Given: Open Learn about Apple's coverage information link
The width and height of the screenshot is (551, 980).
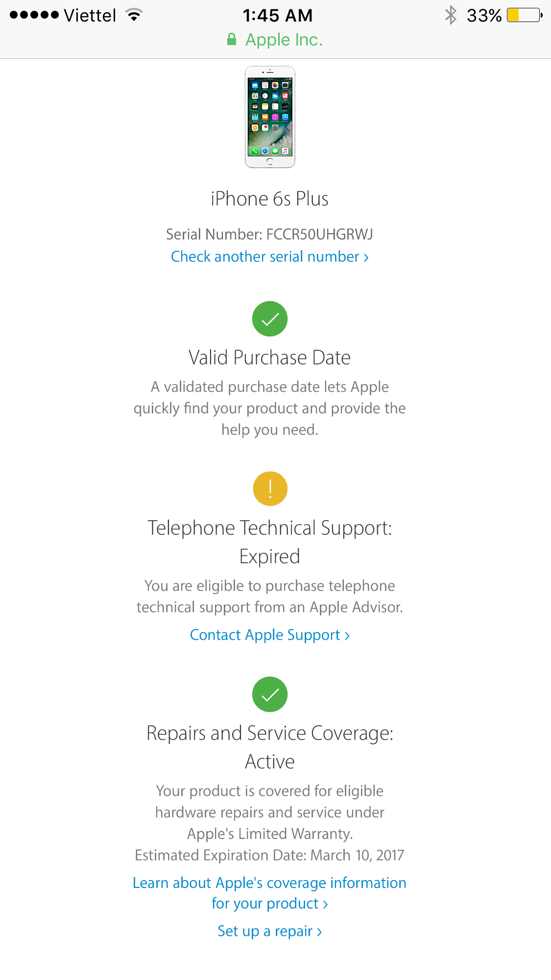Looking at the screenshot, I should pyautogui.click(x=270, y=893).
